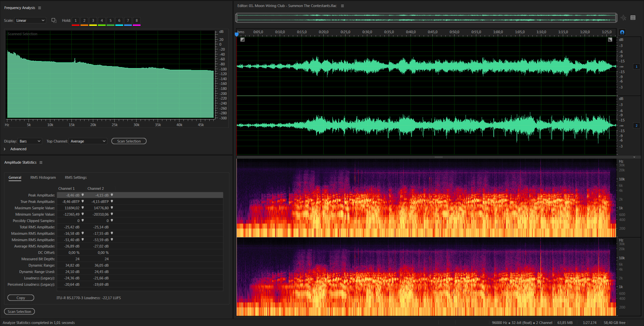Click the Channel 2 column header
This screenshot has width=644, height=326.
point(96,188)
